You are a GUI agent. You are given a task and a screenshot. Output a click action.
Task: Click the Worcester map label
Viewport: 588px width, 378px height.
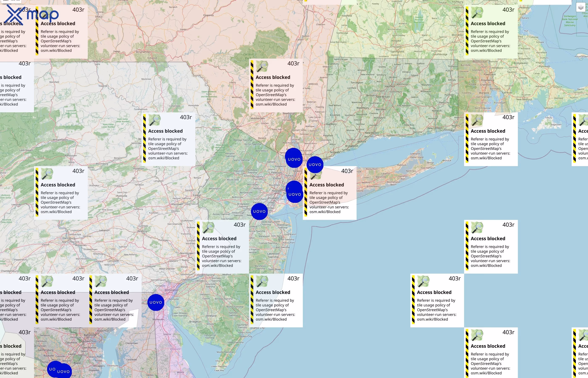(x=458, y=35)
